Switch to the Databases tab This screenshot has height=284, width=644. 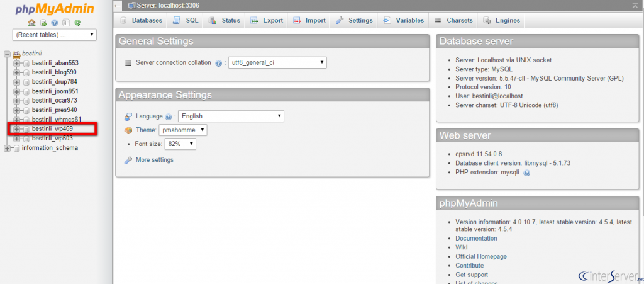[x=141, y=20]
